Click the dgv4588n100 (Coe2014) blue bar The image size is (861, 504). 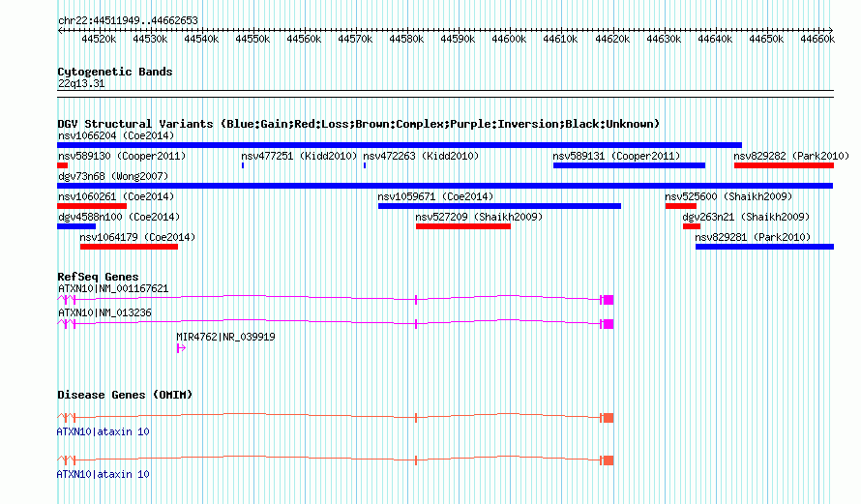coord(76,226)
